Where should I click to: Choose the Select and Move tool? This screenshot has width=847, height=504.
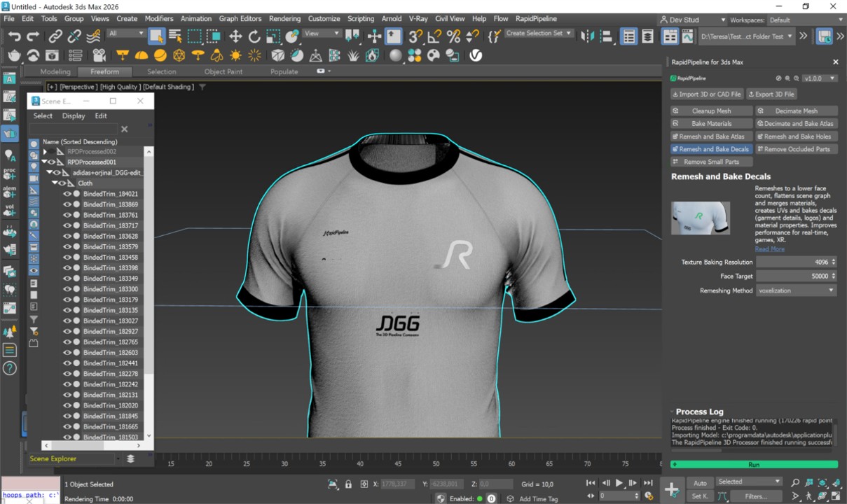tap(235, 36)
